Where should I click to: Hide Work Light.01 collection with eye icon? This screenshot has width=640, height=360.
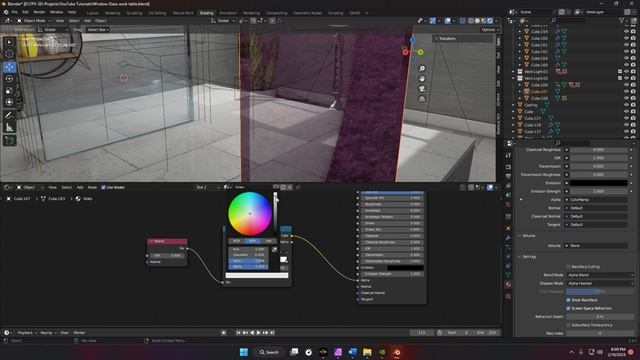pyautogui.click(x=627, y=71)
